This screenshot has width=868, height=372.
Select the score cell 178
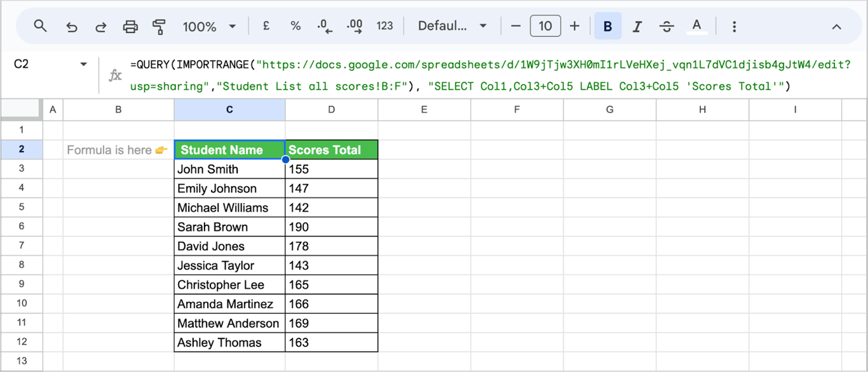click(x=331, y=246)
